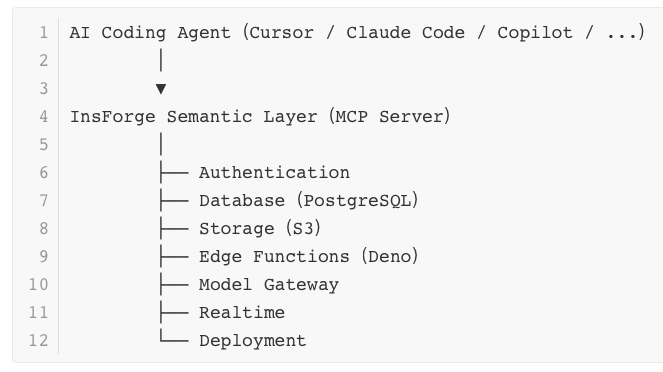Click the corner branch connector beside Deployment
This screenshot has height=372, width=663.
click(174, 336)
